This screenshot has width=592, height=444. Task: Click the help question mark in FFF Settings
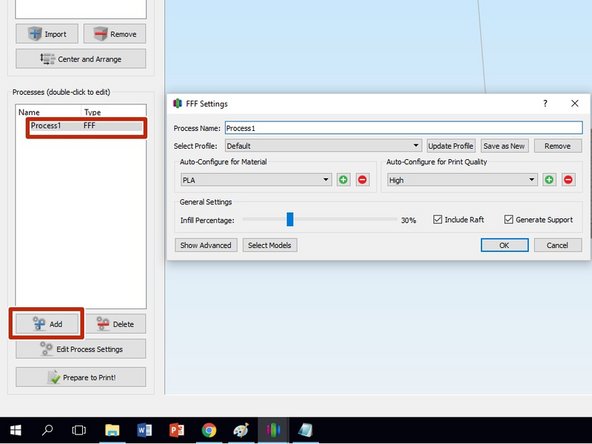545,103
